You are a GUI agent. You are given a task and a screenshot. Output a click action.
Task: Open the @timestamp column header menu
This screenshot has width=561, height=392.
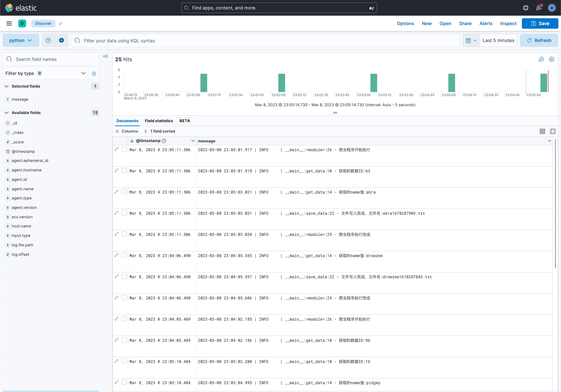coord(193,141)
